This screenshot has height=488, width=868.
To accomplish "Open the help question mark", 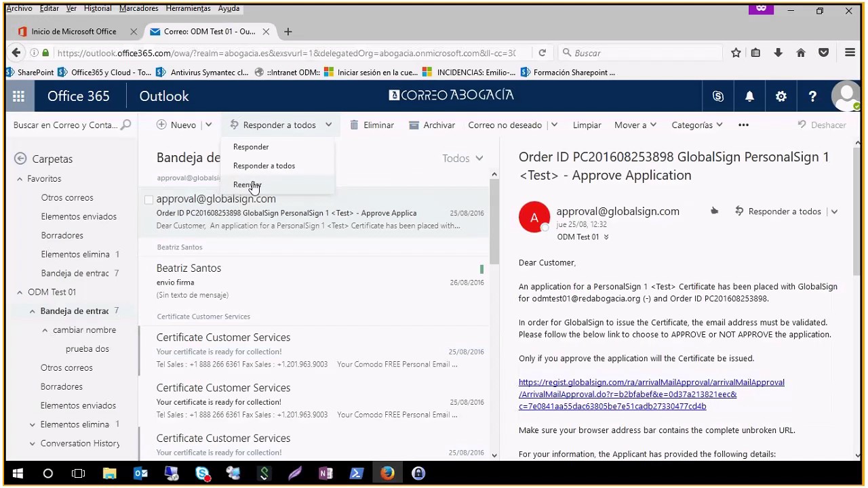I will (812, 96).
